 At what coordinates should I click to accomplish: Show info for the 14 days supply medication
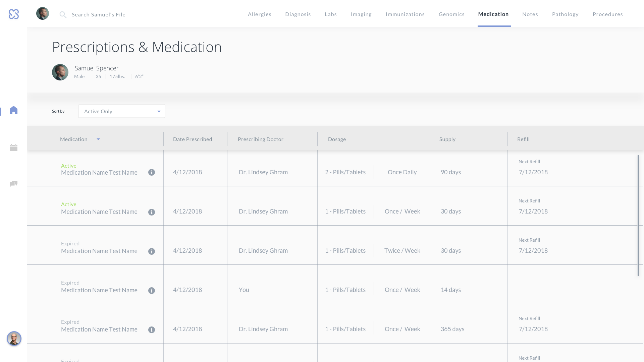tap(152, 291)
